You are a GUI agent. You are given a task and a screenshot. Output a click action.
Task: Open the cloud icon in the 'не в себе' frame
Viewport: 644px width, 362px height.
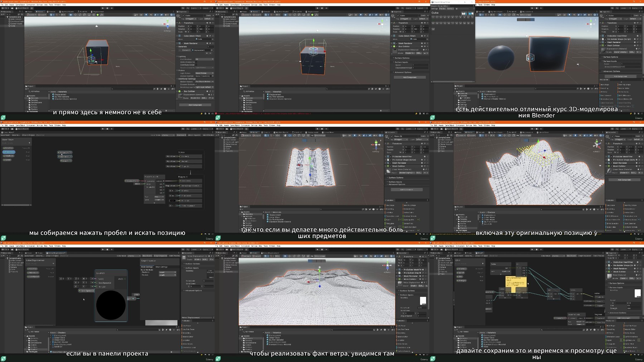(12, 8)
